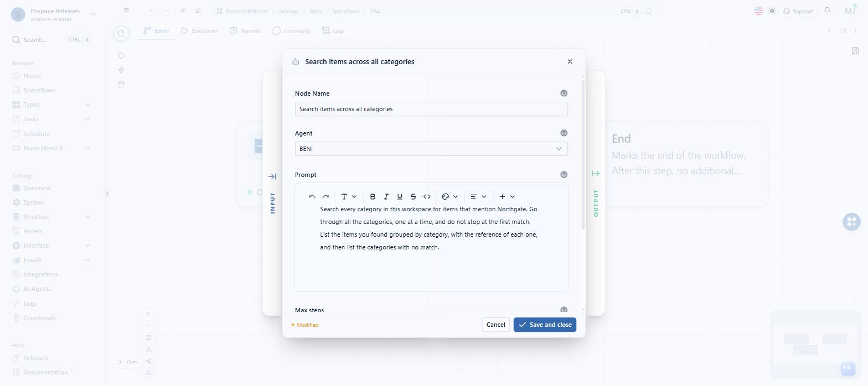Open the text style dropdown

349,196
